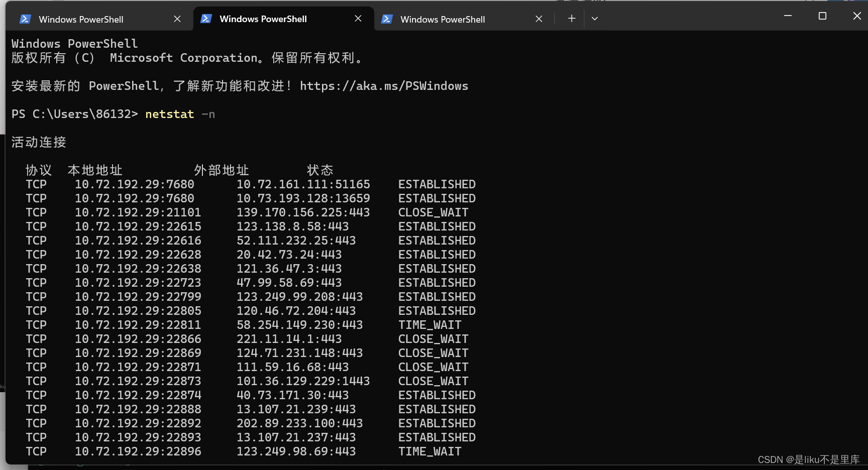Click foreign address 123.138.8.58:443
The image size is (868, 470).
(293, 226)
